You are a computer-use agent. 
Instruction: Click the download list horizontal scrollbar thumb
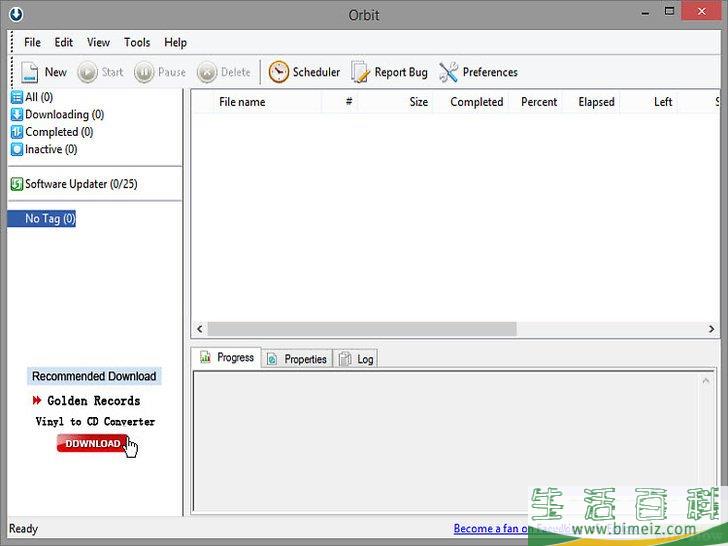tap(362, 329)
